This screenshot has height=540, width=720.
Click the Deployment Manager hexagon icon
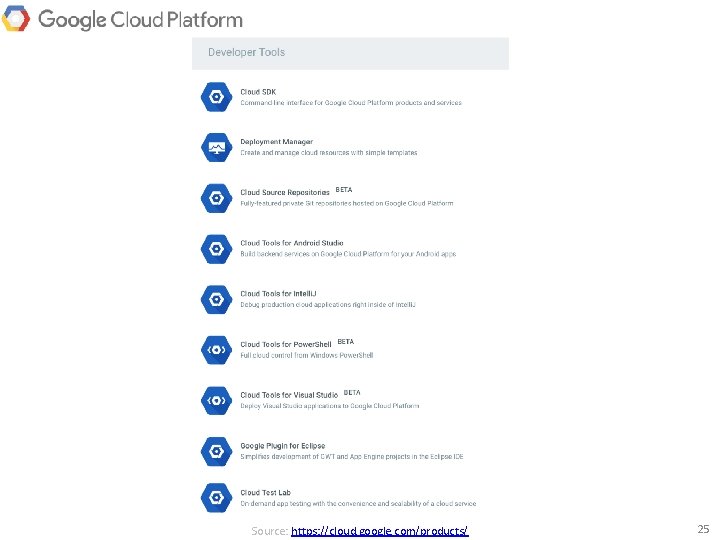tap(216, 147)
